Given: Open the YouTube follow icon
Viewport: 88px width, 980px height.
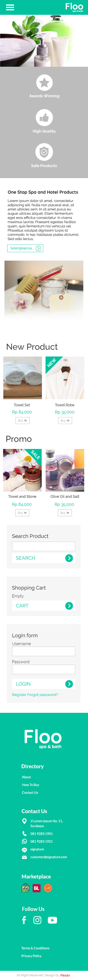Looking at the screenshot, I should tap(52, 920).
